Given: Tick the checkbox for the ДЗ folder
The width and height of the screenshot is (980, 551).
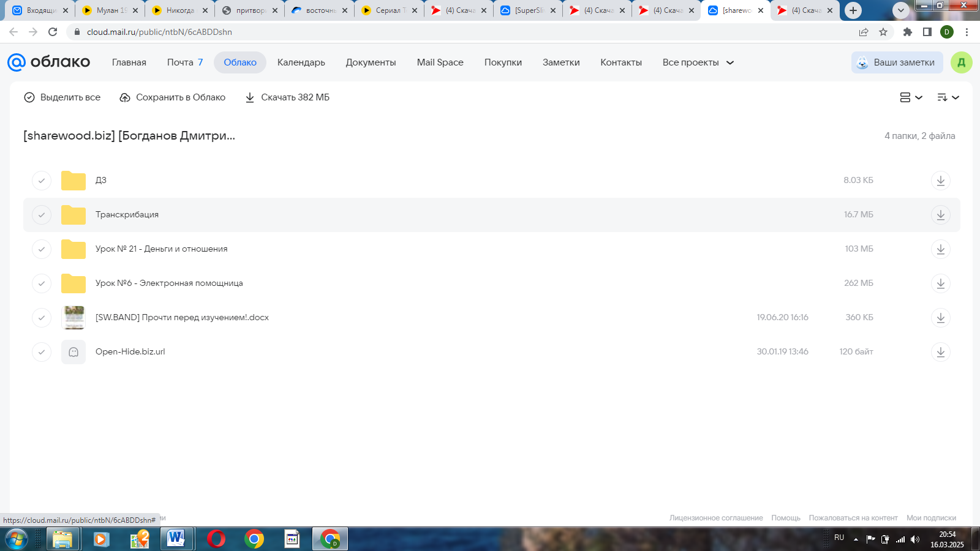Looking at the screenshot, I should (x=42, y=181).
